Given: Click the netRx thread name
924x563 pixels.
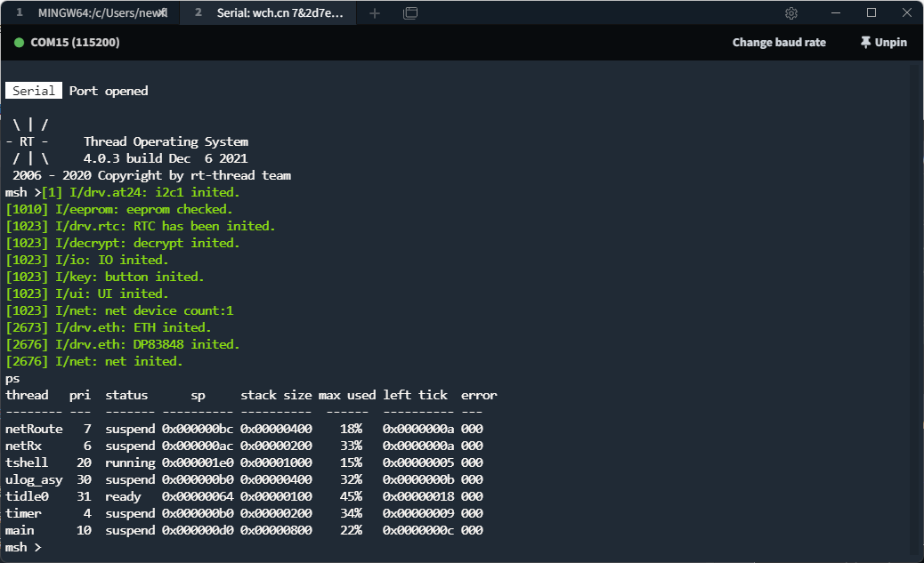Looking at the screenshot, I should click(x=23, y=446).
